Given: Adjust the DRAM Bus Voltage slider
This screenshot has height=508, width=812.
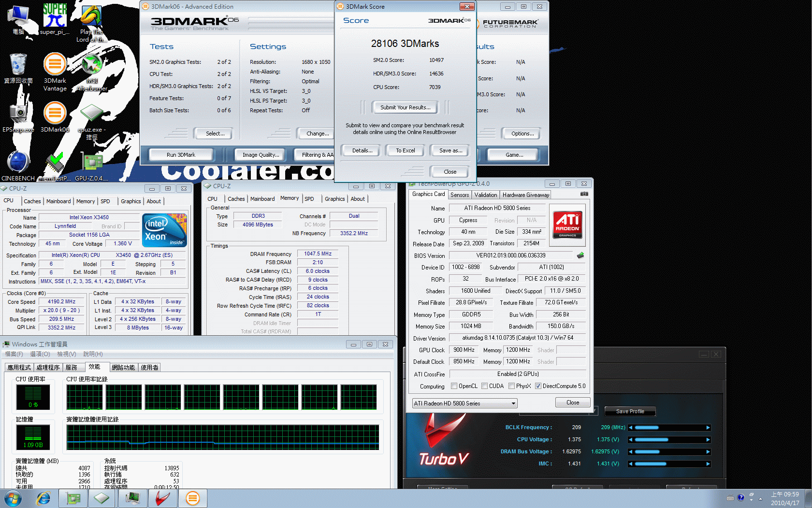Looking at the screenshot, I should [669, 452].
